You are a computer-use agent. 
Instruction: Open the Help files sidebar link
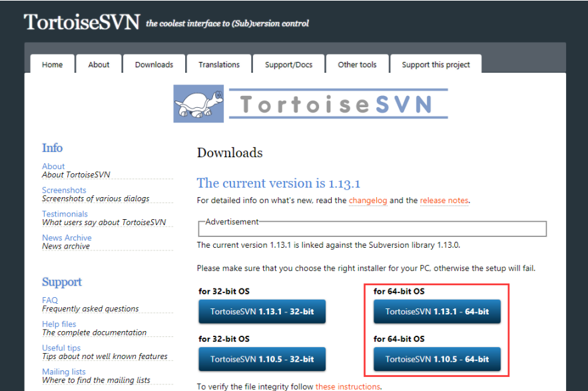tap(59, 324)
